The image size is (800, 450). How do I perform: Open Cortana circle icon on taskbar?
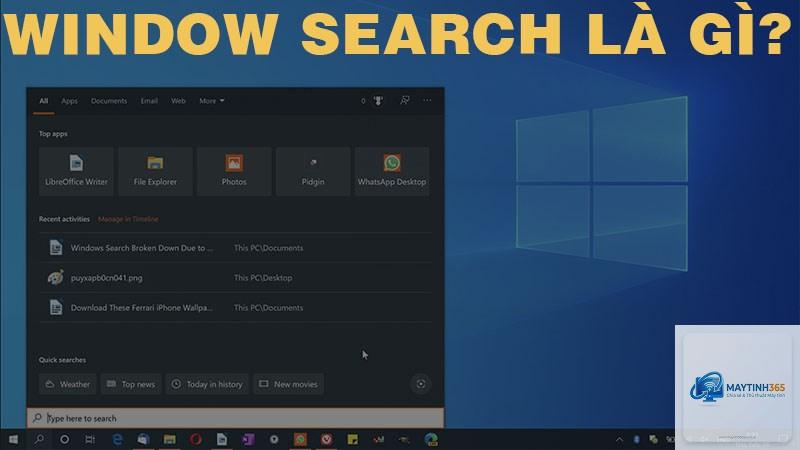click(64, 439)
